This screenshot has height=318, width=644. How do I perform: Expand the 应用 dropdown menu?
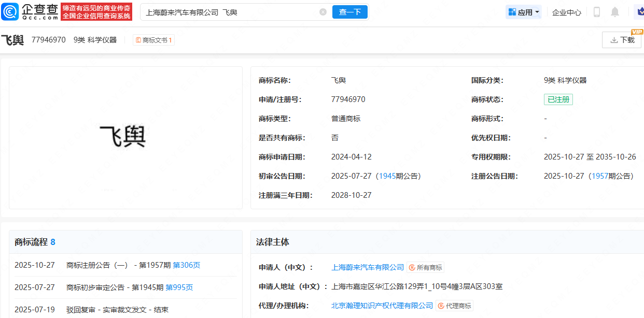click(x=524, y=12)
